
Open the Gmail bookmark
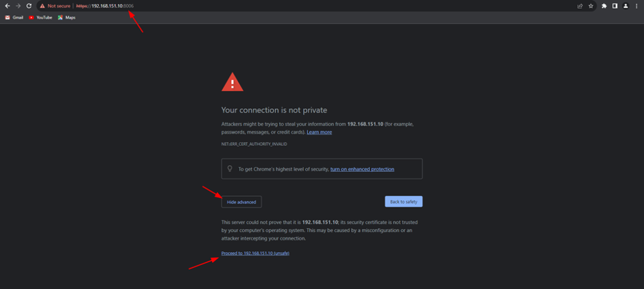pyautogui.click(x=14, y=18)
